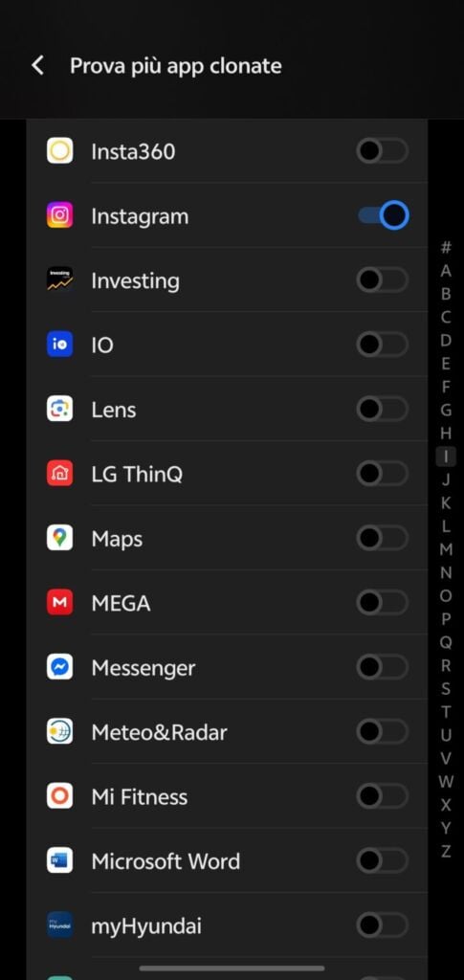Tap the Instagram app icon
Screen dimensions: 464x980
(x=60, y=215)
